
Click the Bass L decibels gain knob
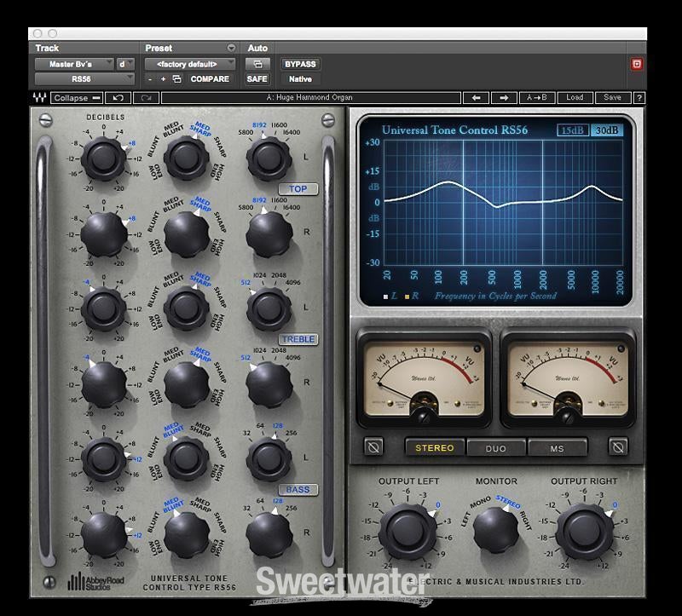(x=103, y=459)
